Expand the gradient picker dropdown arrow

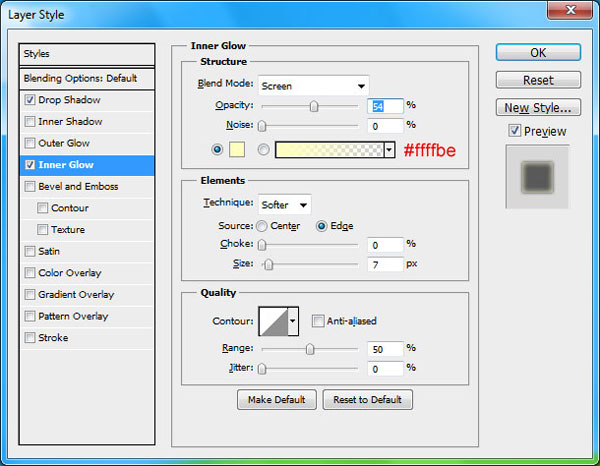click(390, 150)
